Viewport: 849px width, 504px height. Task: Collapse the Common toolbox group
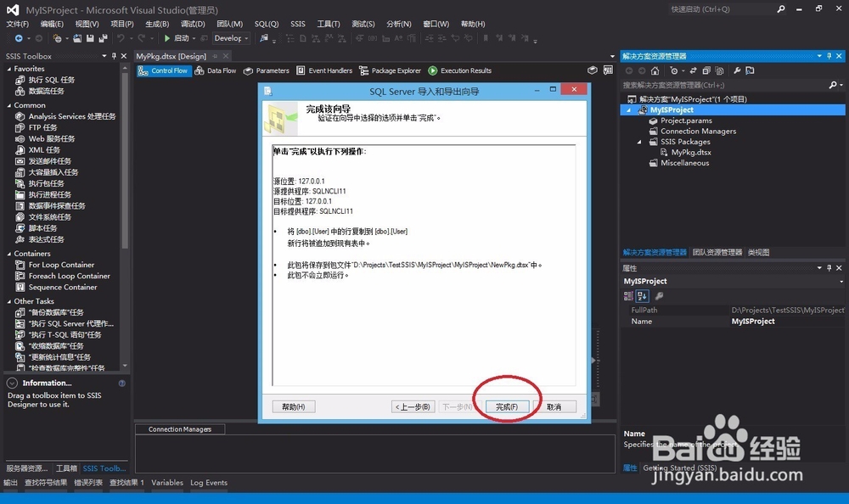tap(8, 105)
